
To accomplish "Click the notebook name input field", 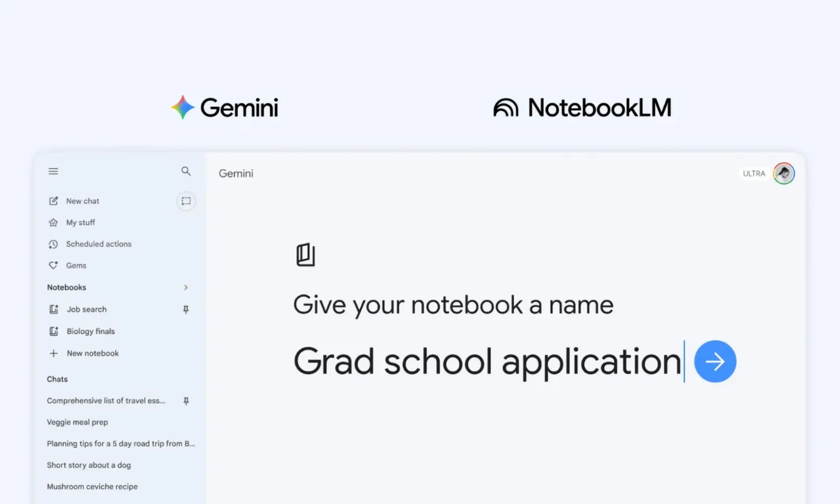I will [487, 362].
